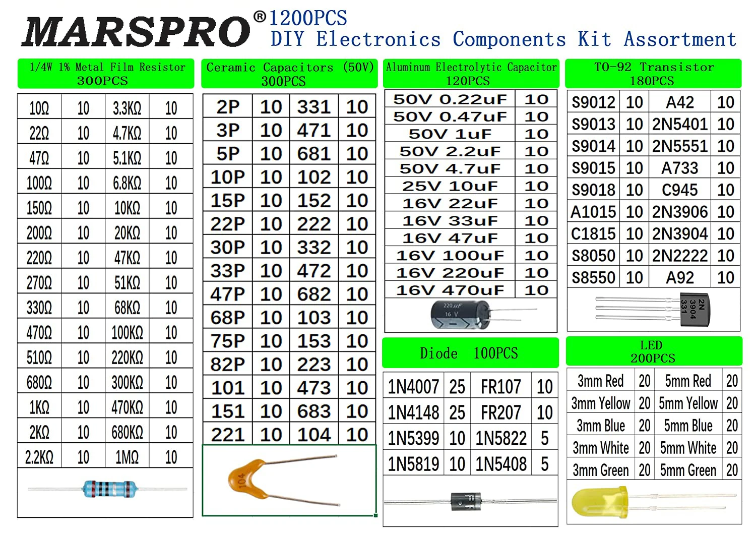Click the "102" ceramic capacitor cell

coord(314,177)
